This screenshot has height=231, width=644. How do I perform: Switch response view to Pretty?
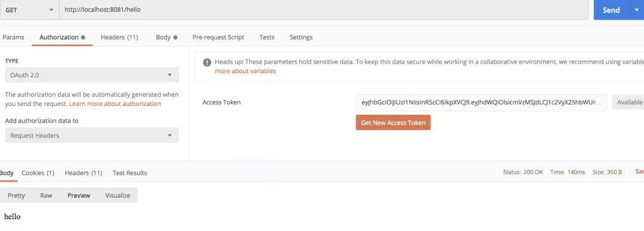tap(17, 195)
